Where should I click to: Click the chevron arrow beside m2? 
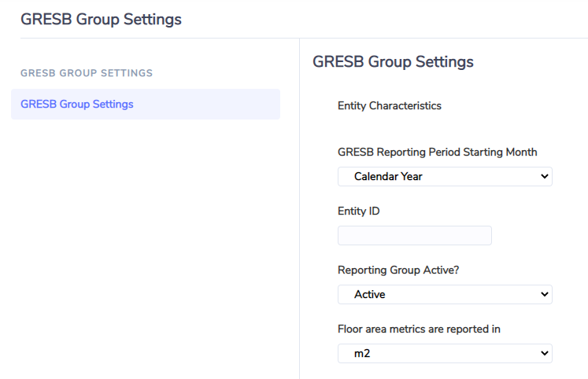(545, 353)
